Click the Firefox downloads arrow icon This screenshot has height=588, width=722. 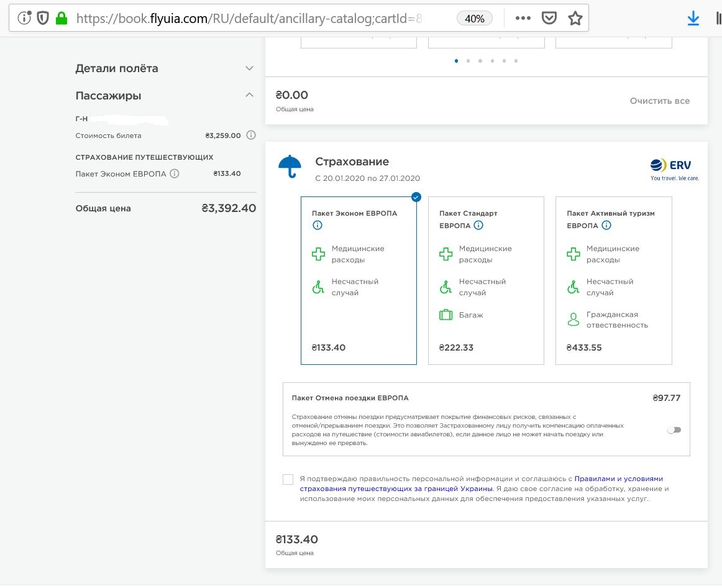[693, 19]
